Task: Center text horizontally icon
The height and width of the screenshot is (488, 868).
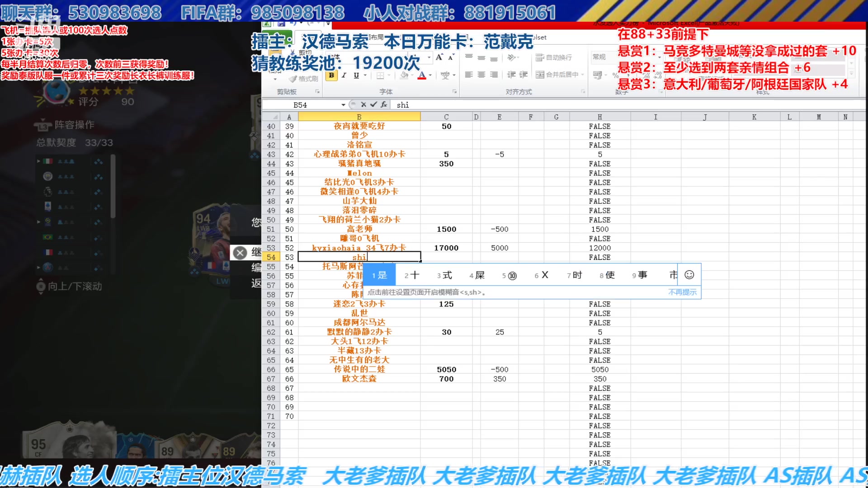Action: pyautogui.click(x=481, y=75)
